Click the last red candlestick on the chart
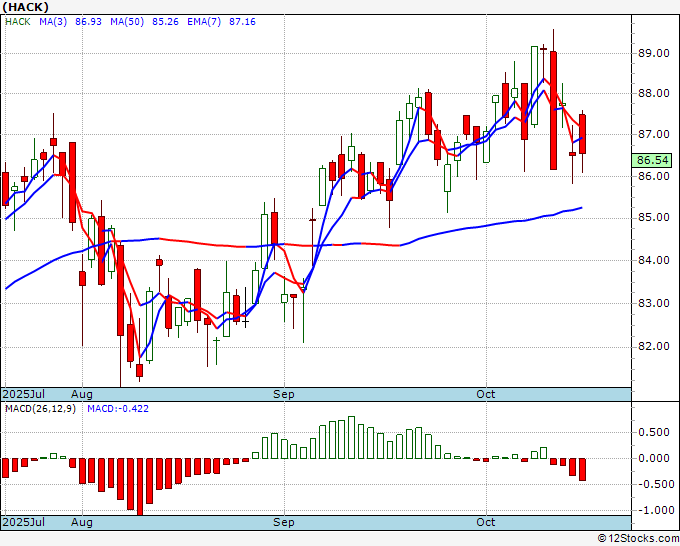 point(582,134)
